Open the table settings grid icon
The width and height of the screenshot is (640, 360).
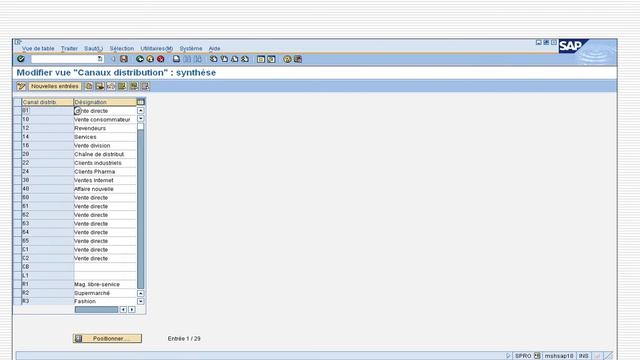(140, 102)
